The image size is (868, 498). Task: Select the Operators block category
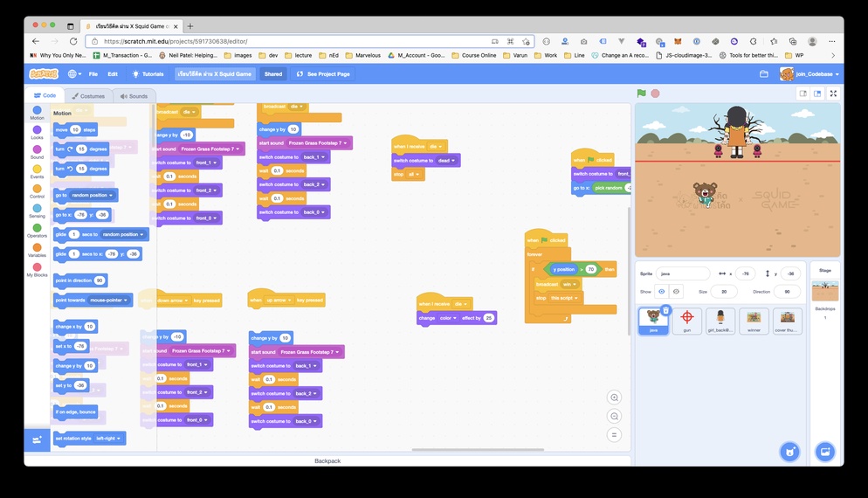[37, 231]
